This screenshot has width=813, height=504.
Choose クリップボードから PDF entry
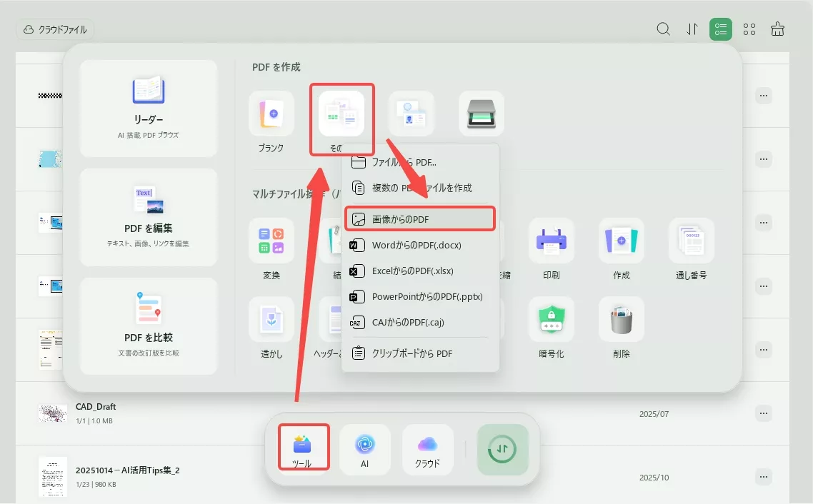coord(420,353)
